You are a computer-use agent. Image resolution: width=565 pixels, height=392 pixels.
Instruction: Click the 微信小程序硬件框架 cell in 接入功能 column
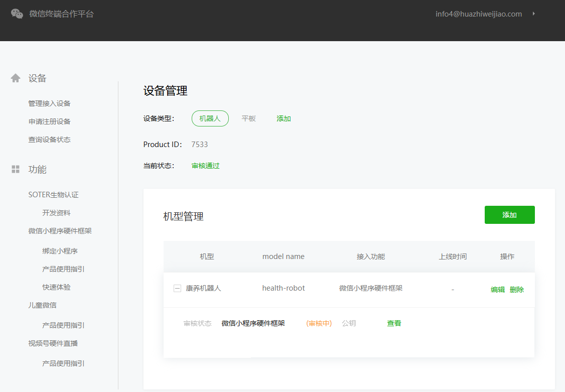[371, 288]
